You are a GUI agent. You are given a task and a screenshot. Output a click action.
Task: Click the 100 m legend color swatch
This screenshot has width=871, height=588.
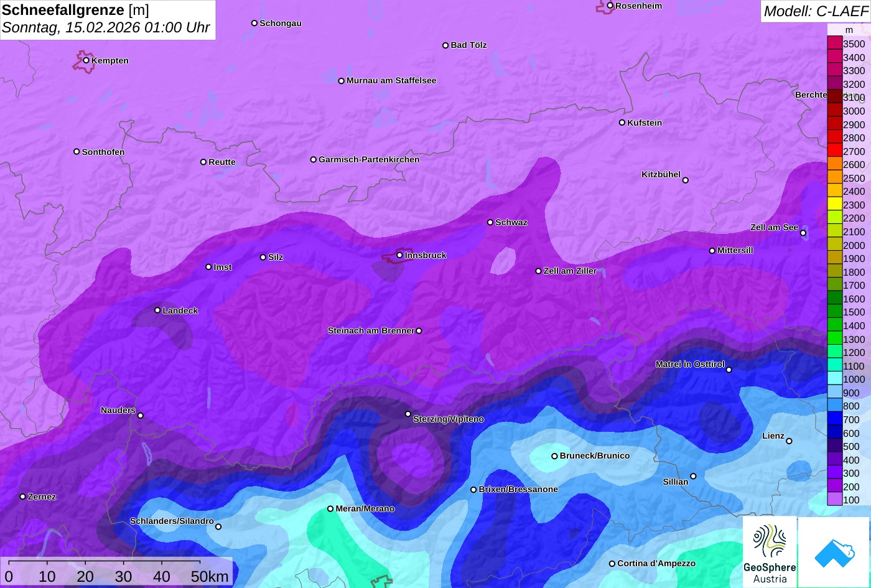coord(834,499)
